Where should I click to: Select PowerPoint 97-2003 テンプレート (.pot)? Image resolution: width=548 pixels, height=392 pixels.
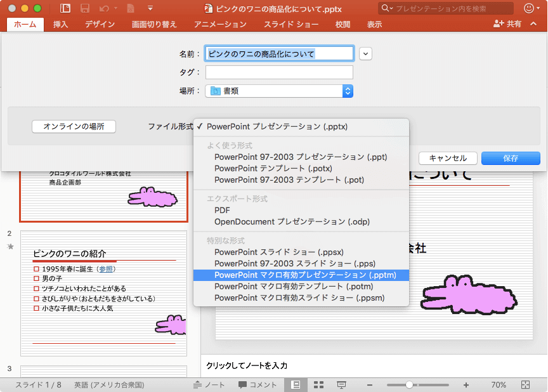(301, 180)
